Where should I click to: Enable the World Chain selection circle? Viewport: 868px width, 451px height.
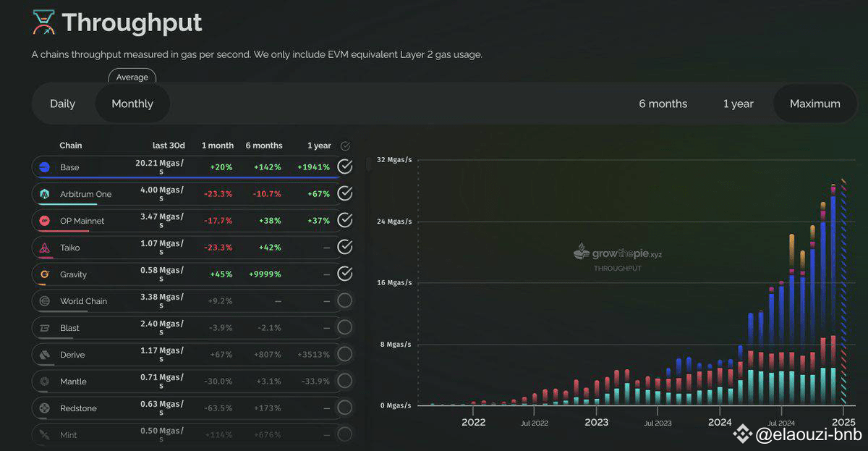pos(345,300)
